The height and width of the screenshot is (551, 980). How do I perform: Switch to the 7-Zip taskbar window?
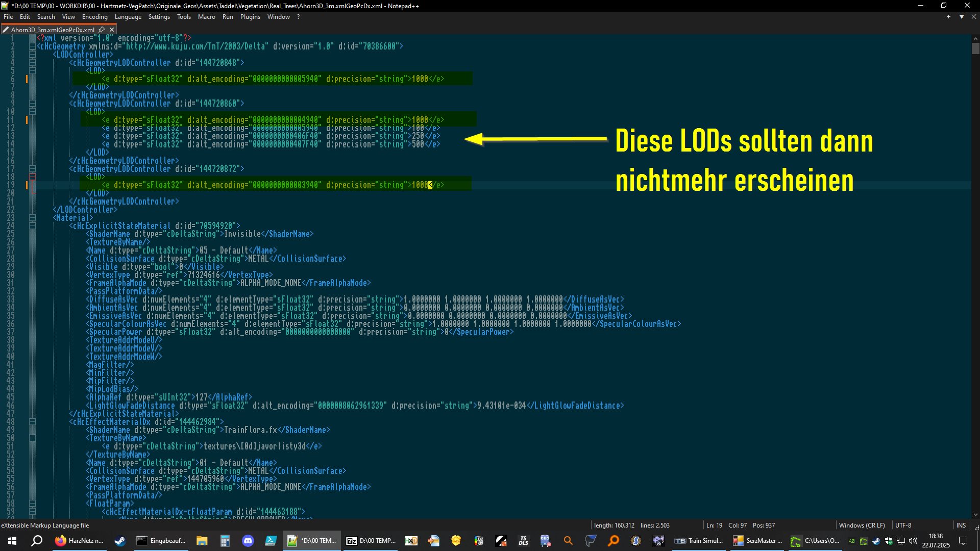click(371, 541)
